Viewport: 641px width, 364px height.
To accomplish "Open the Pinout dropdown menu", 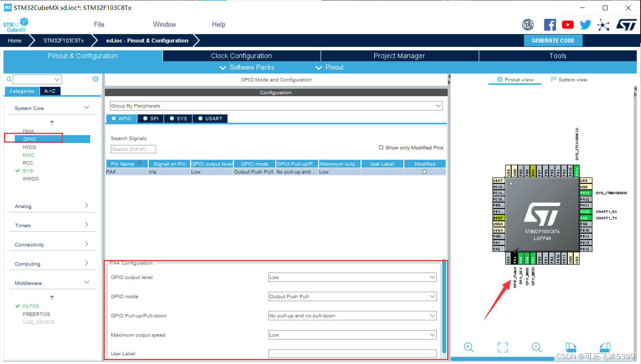I will (x=330, y=67).
